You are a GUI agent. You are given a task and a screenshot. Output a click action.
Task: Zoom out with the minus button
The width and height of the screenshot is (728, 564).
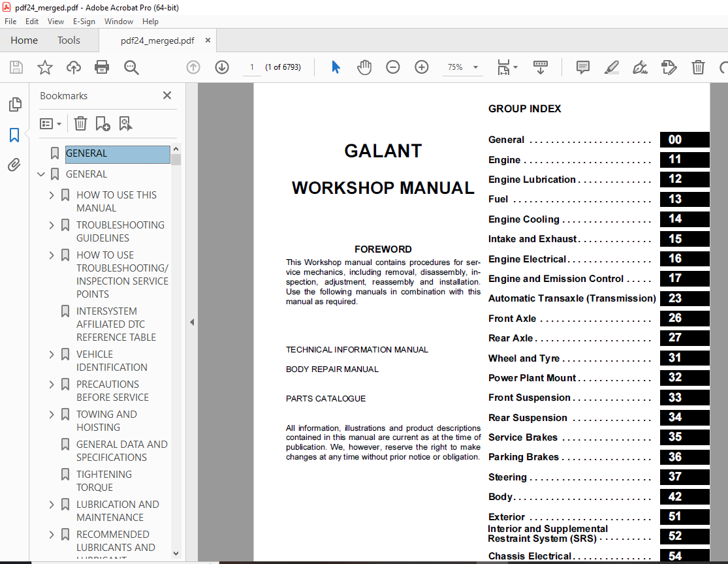pos(393,67)
